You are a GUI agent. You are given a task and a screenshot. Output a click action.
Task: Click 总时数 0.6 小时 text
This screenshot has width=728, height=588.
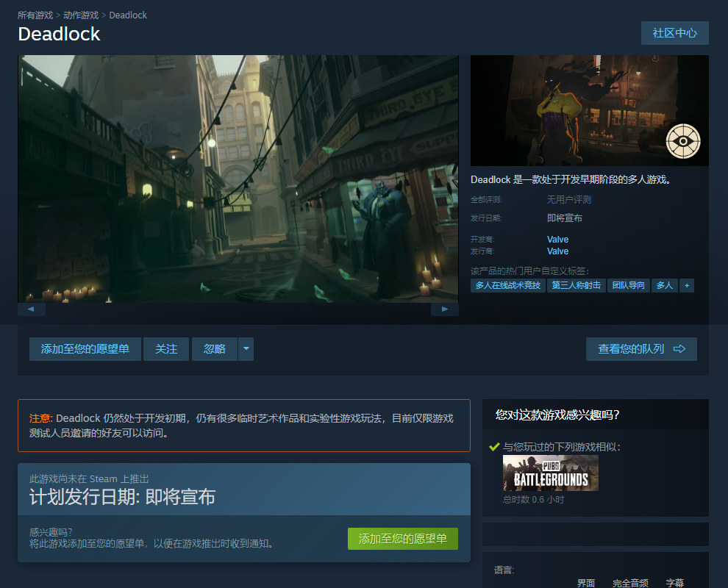[533, 500]
